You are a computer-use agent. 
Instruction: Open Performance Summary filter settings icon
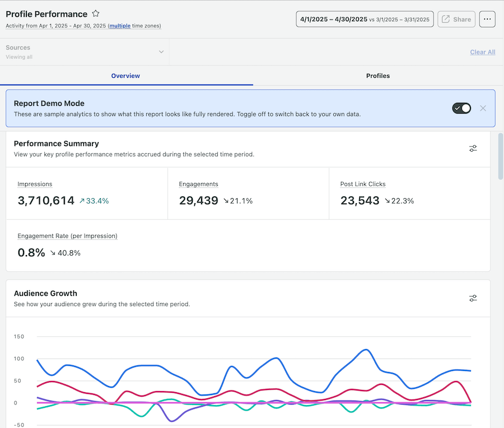pos(473,148)
